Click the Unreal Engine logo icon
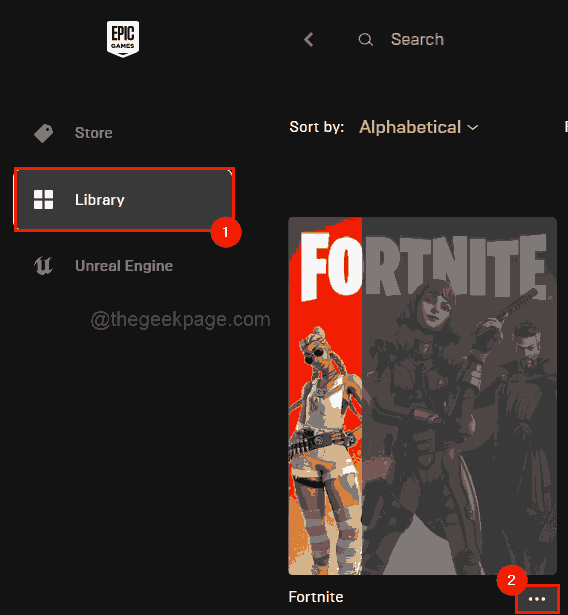Image resolution: width=568 pixels, height=615 pixels. click(x=43, y=266)
